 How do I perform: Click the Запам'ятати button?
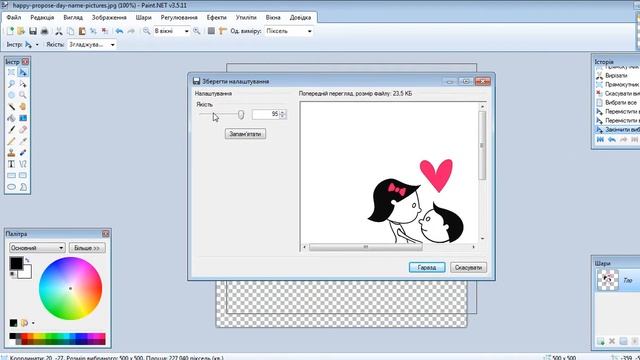pyautogui.click(x=245, y=134)
